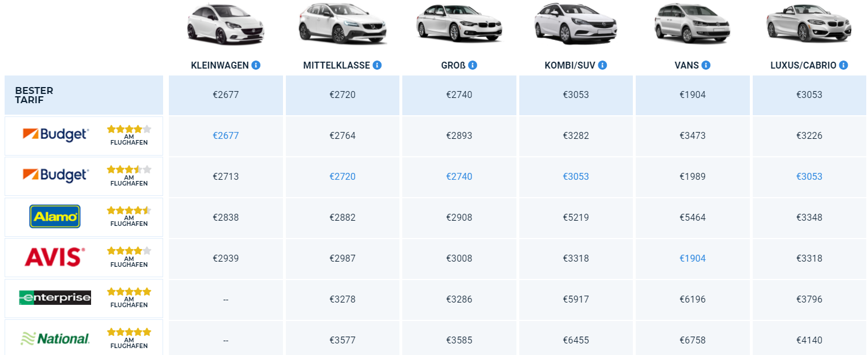868x355 pixels.
Task: Click the Vans vehicle image
Action: [692, 24]
